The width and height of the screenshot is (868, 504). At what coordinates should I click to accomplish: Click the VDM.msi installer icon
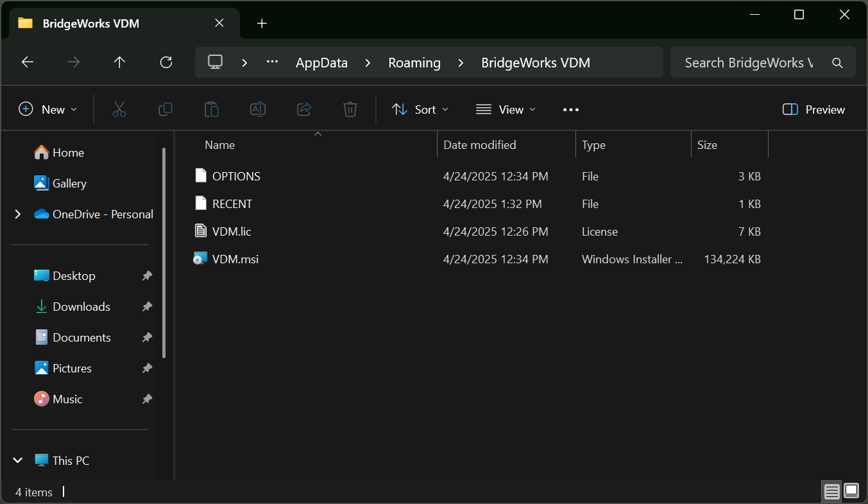pos(201,259)
